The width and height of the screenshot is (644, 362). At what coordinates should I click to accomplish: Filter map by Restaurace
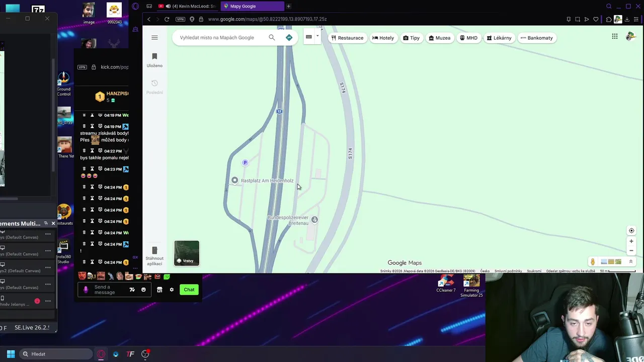347,38
